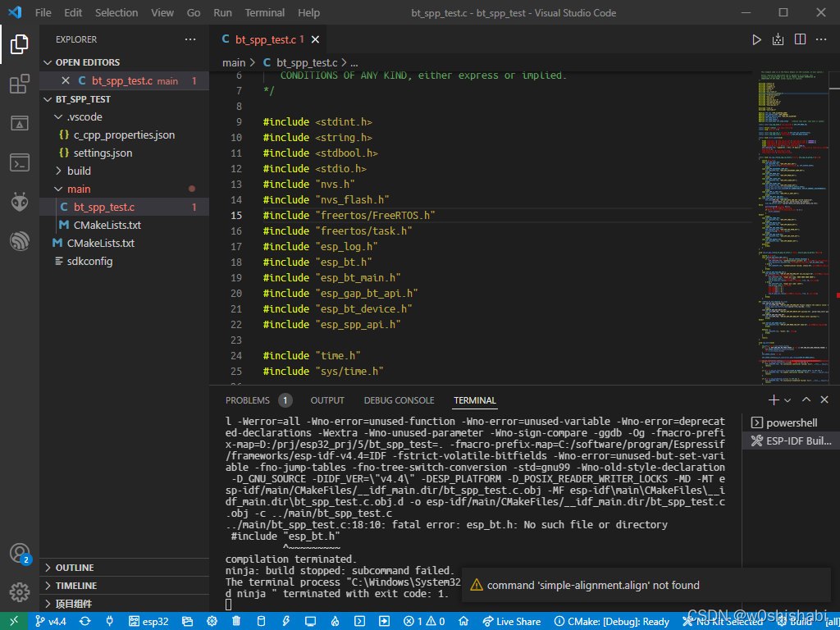Open the ESP-IDF Explorer sidebar icon
Viewport: 840px width, 630px height.
[20, 241]
